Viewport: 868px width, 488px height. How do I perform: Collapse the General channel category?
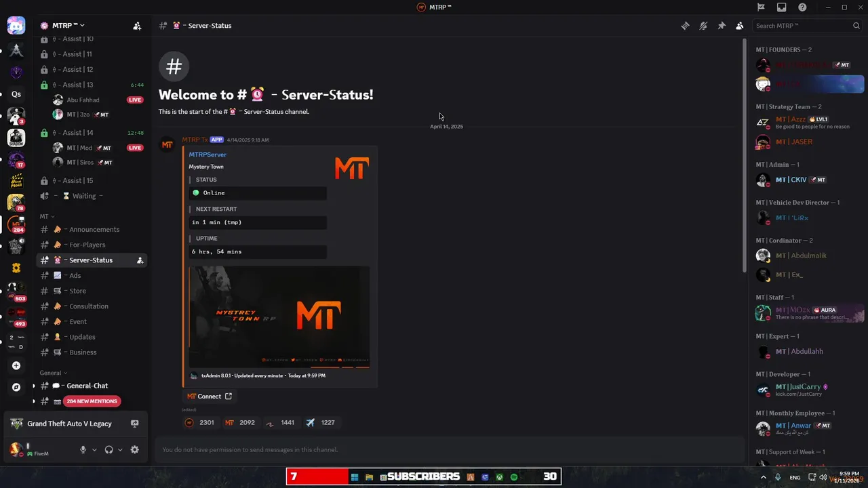tap(54, 373)
